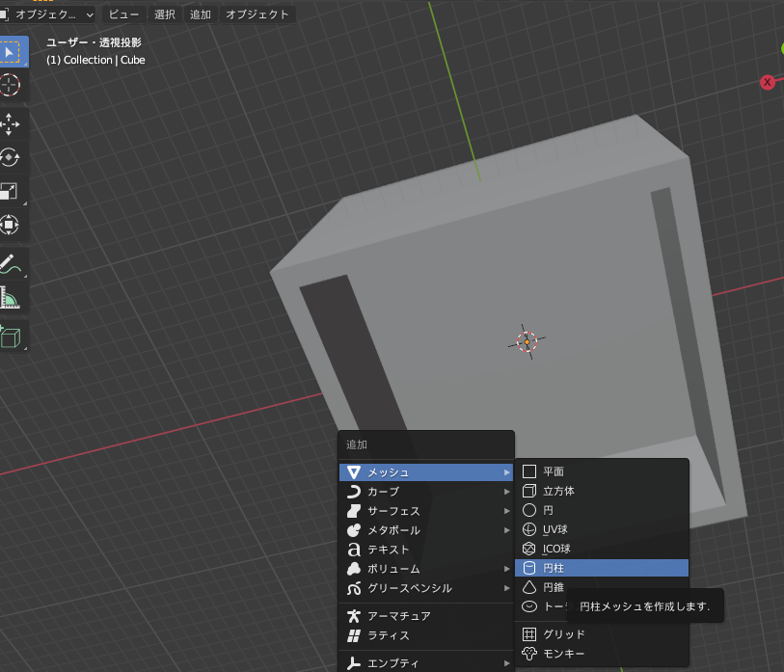This screenshot has height=672, width=784.
Task: Select the Measure tool
Action: [x=10, y=298]
